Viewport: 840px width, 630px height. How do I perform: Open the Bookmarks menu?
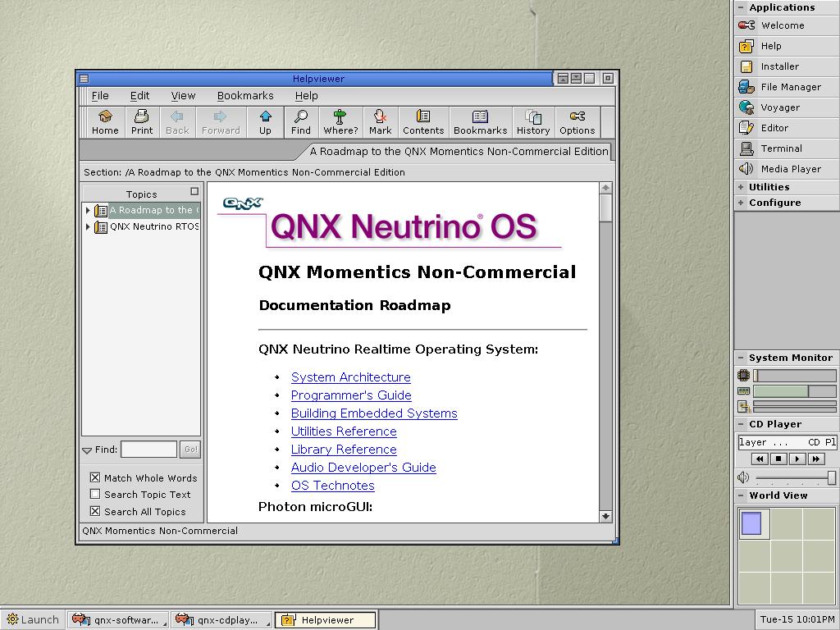(245, 96)
